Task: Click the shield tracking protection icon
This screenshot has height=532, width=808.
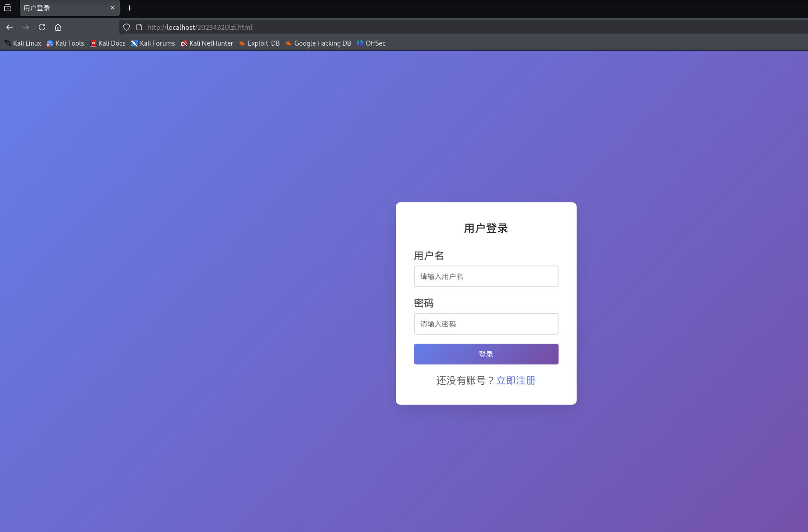Action: [127, 27]
